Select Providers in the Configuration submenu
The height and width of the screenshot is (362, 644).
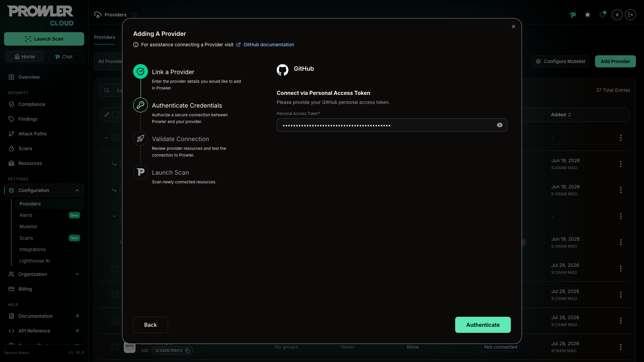tap(50, 204)
